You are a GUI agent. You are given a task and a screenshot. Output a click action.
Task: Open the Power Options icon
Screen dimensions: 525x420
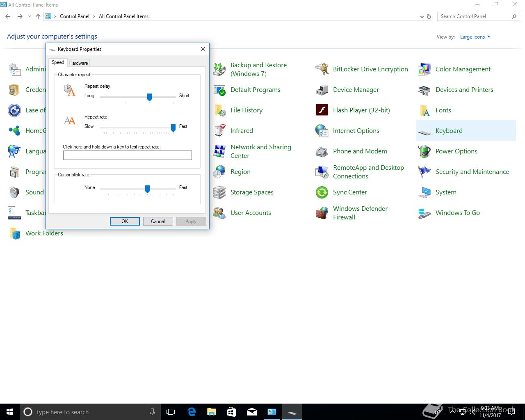click(425, 151)
